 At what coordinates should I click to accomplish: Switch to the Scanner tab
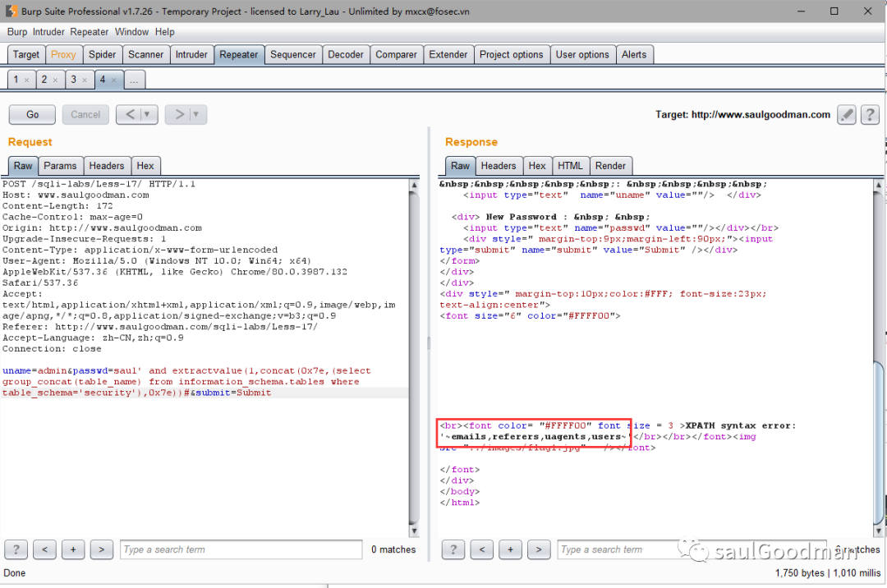tap(146, 55)
